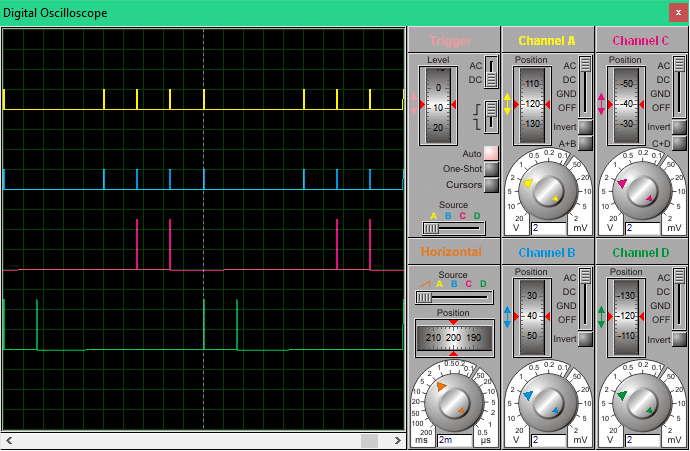Toggle Channel C C+D button

click(679, 143)
